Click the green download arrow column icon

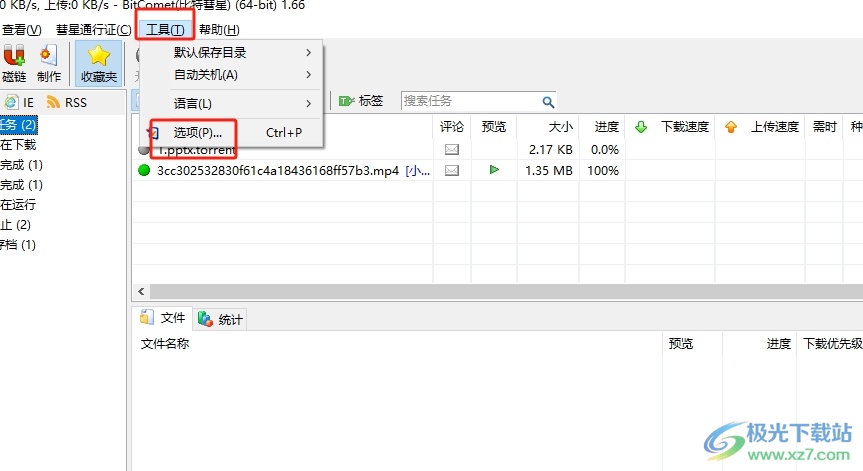click(641, 127)
